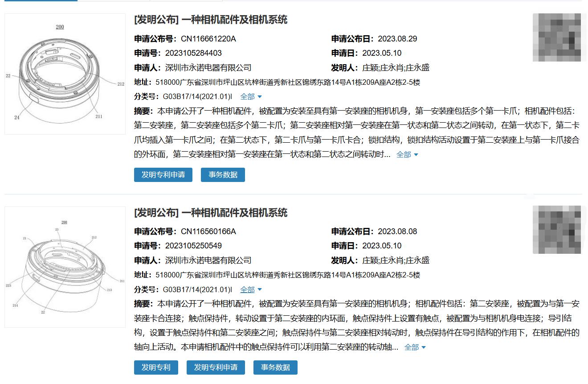The image size is (588, 384).
Task: Click publication number CN116560166A
Action: [x=208, y=231]
